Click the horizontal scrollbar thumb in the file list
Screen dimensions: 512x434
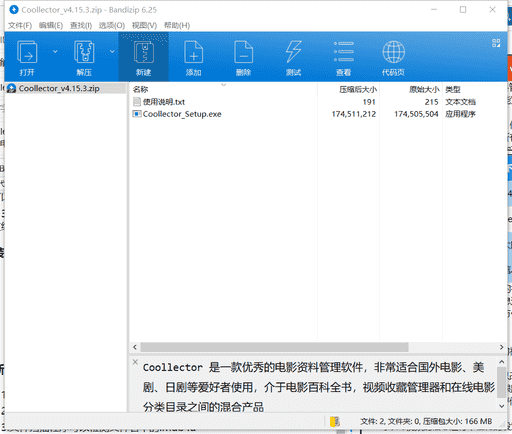click(x=274, y=347)
